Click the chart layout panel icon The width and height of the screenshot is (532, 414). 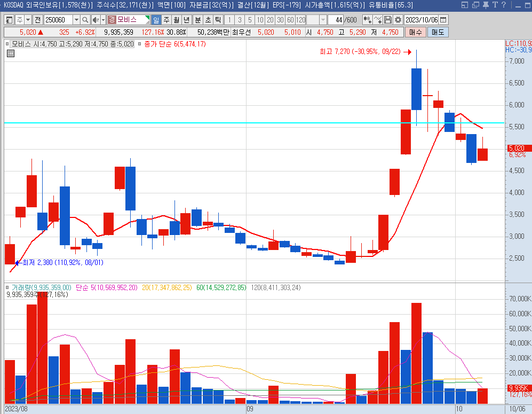9,20
